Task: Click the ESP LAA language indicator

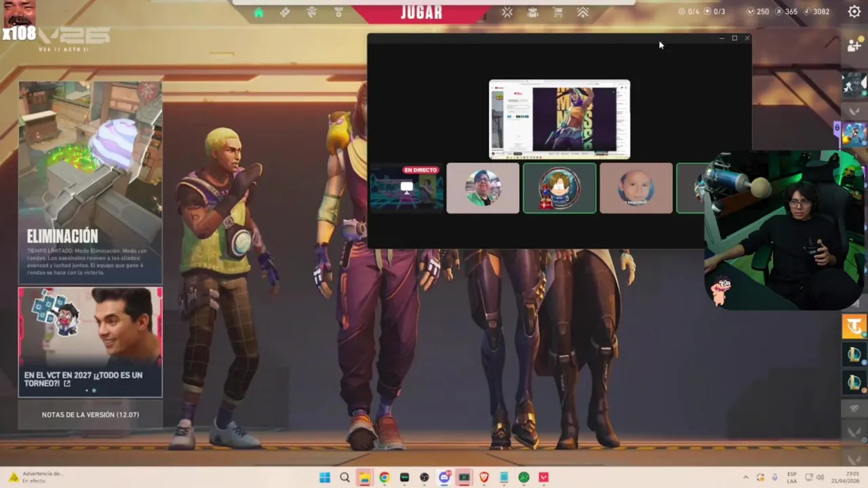Action: click(792, 477)
